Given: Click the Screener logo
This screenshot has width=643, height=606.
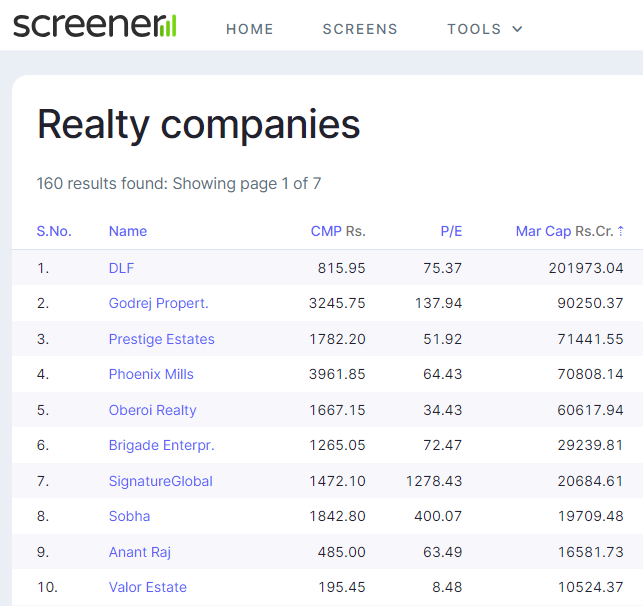Looking at the screenshot, I should (95, 26).
